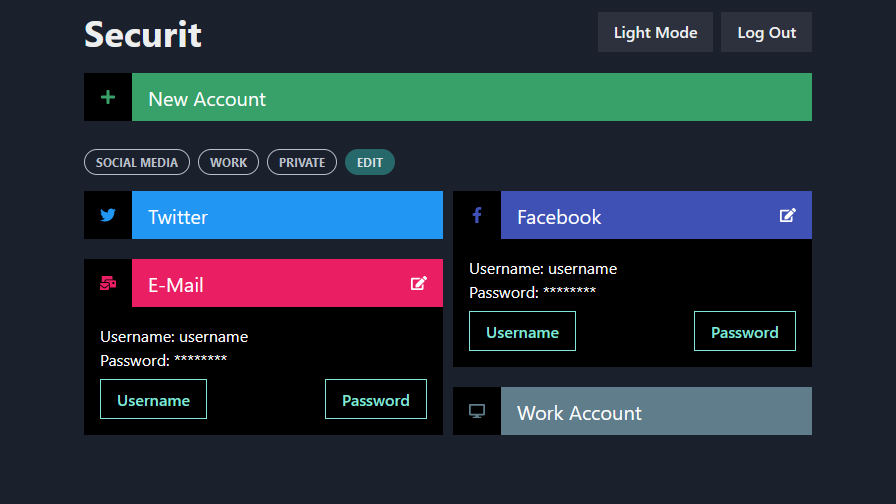Filter by Work tag
The width and height of the screenshot is (896, 504).
point(229,162)
